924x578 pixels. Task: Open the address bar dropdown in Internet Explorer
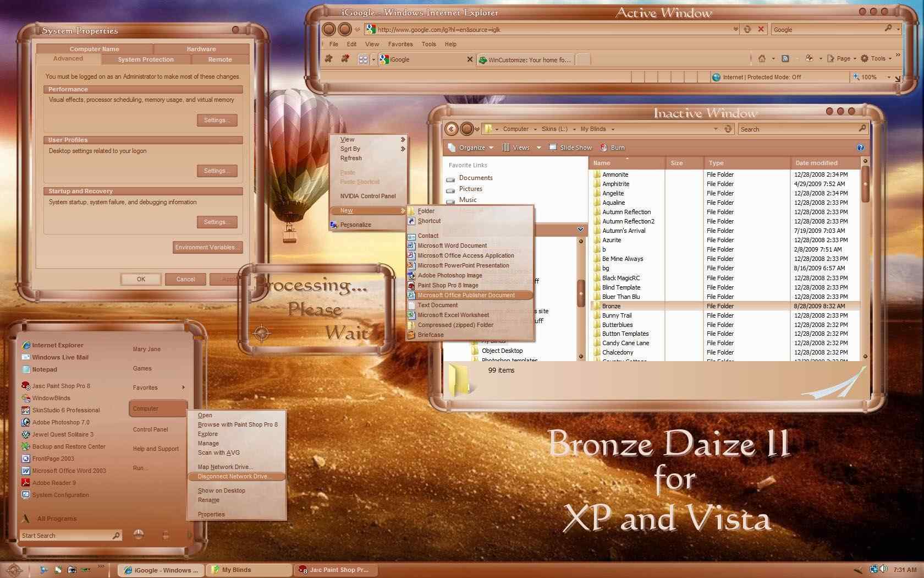coord(736,29)
